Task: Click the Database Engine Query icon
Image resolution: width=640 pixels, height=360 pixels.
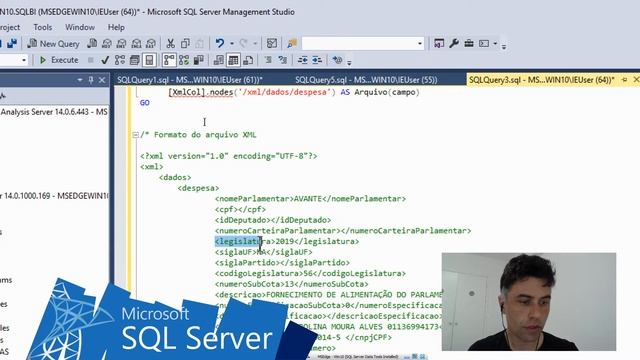Action: pos(92,43)
